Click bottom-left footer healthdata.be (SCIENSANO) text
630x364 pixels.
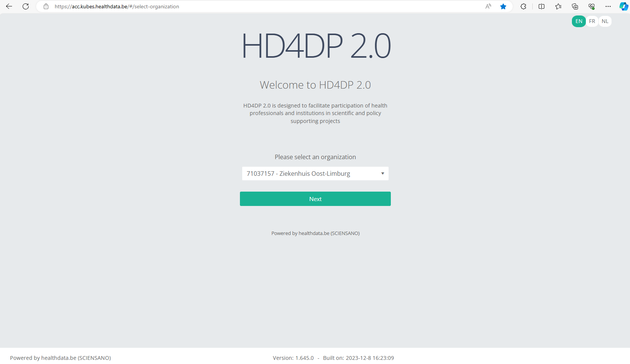tap(60, 358)
